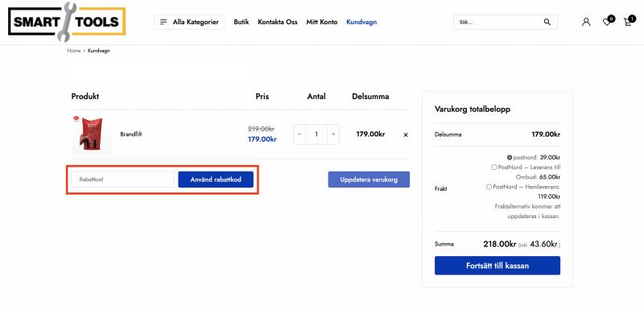Click the Rabattkod input field

pyautogui.click(x=123, y=180)
